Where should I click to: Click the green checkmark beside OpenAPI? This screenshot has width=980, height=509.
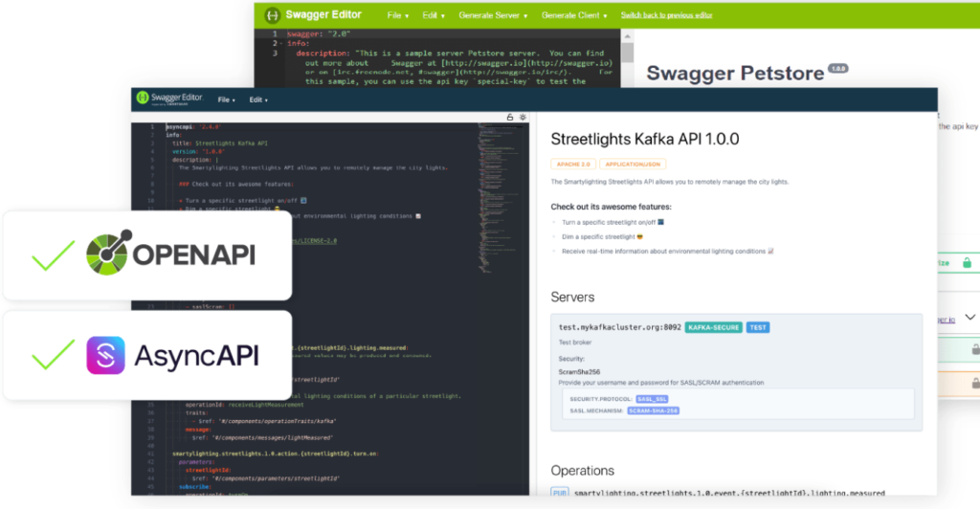[x=53, y=254]
